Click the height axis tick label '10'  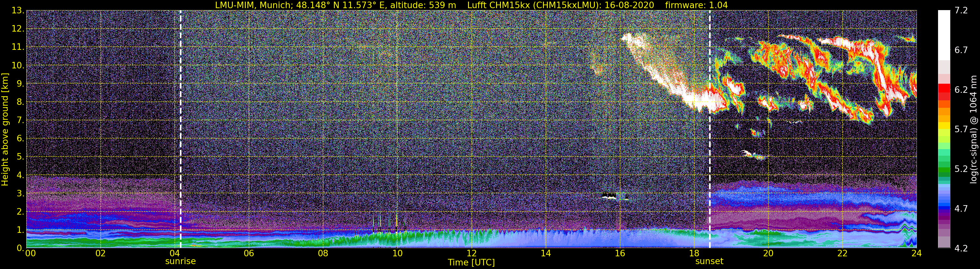17,65
